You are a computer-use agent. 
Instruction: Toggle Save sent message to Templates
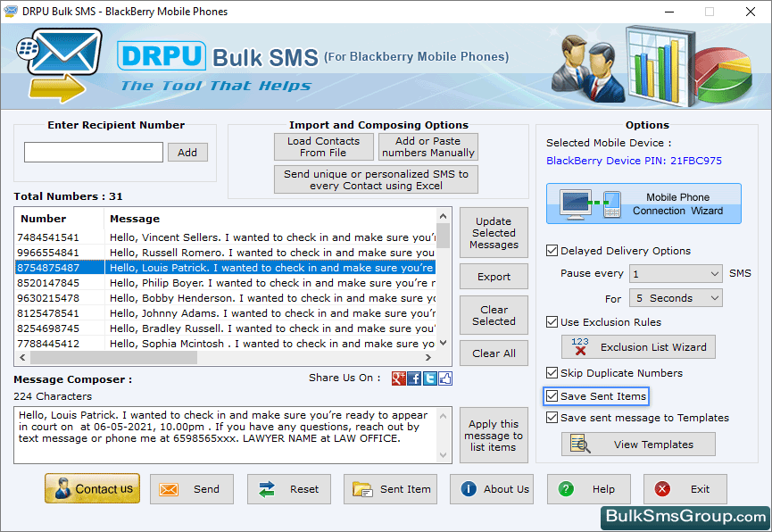coord(552,418)
